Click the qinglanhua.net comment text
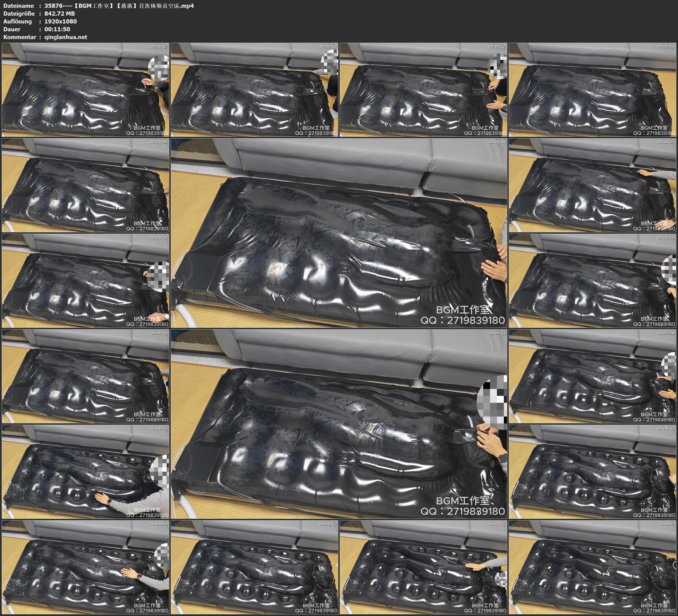The image size is (678, 616). (66, 37)
